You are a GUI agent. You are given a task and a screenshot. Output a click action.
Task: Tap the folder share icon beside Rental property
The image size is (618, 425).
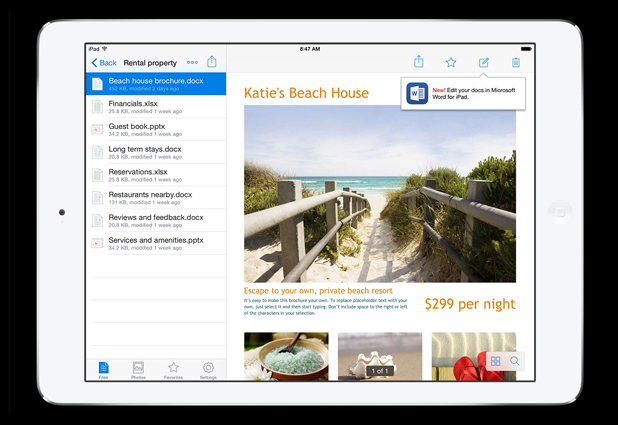(212, 62)
